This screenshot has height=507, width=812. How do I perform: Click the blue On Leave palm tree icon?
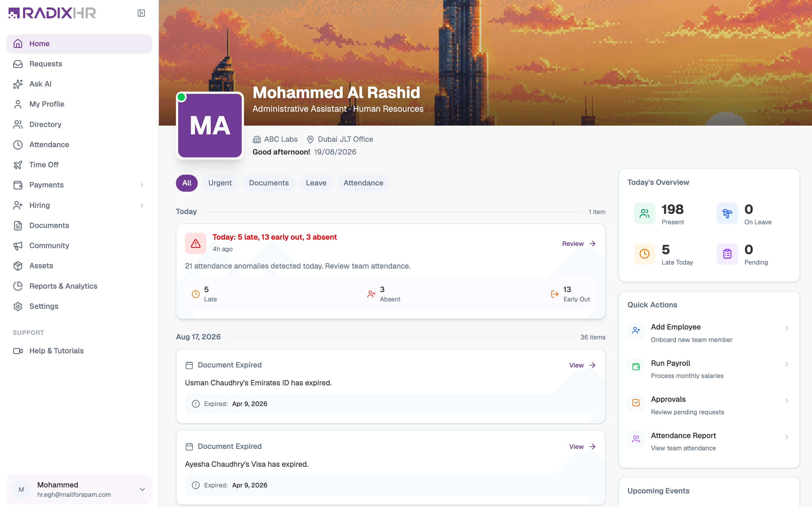[x=727, y=213]
